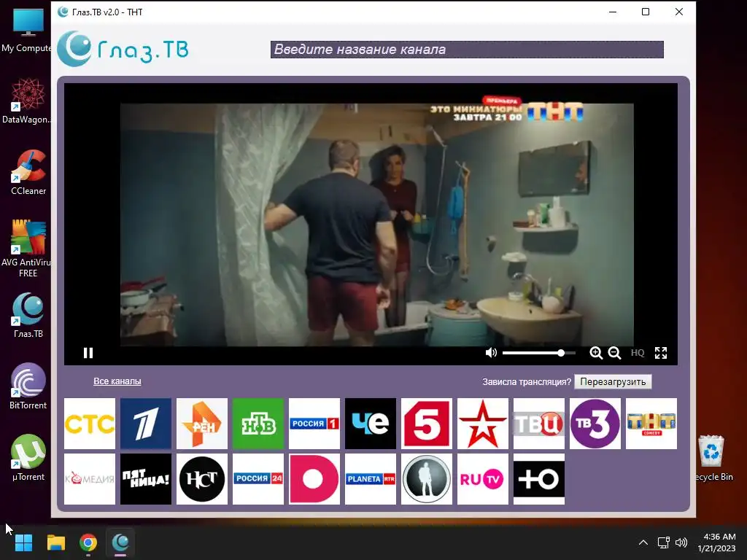Image resolution: width=747 pixels, height=560 pixels.
Task: Select the My Computer desktop icon
Action: pyautogui.click(x=27, y=29)
